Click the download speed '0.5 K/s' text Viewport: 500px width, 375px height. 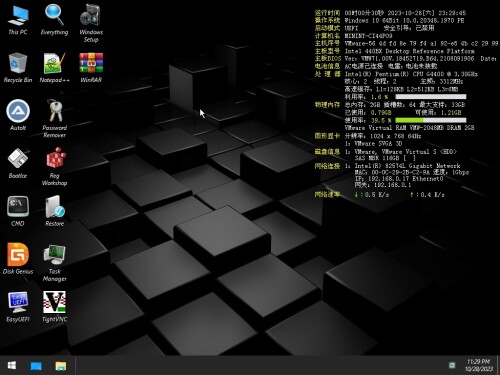point(377,195)
